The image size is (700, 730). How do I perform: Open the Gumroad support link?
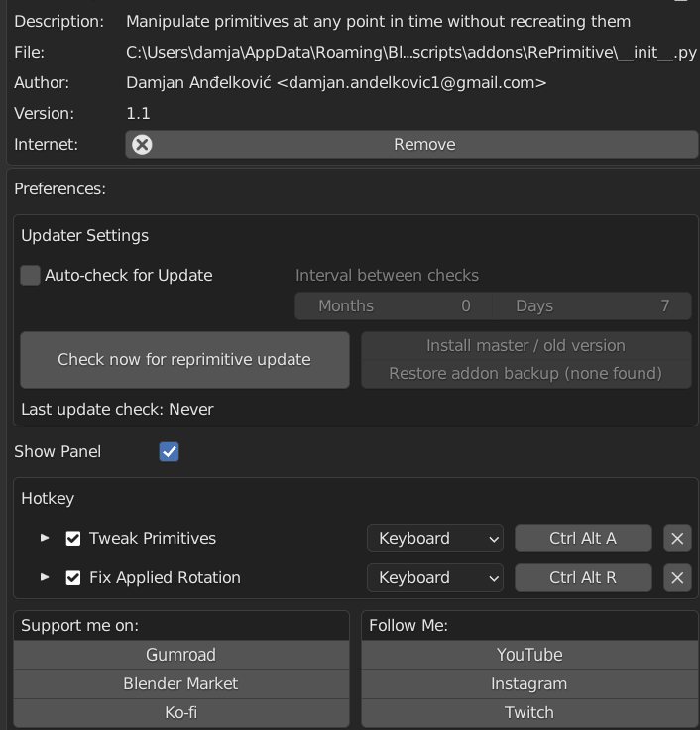click(180, 655)
